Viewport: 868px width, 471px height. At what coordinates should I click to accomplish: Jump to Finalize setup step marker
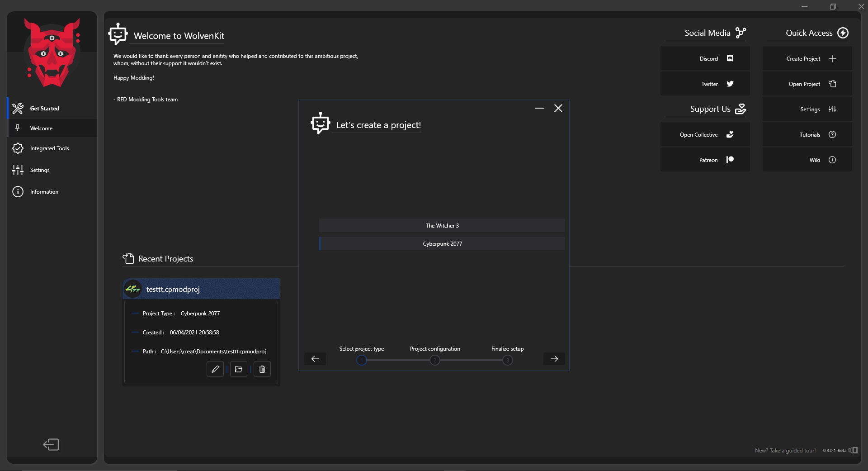(x=507, y=360)
